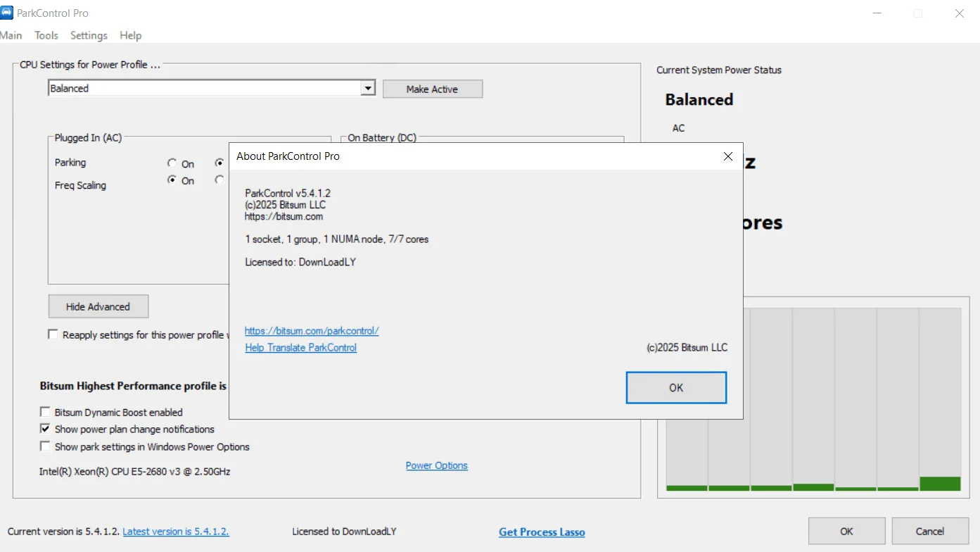The image size is (980, 552).
Task: Click the Help Translate ParkControl link
Action: pos(301,348)
